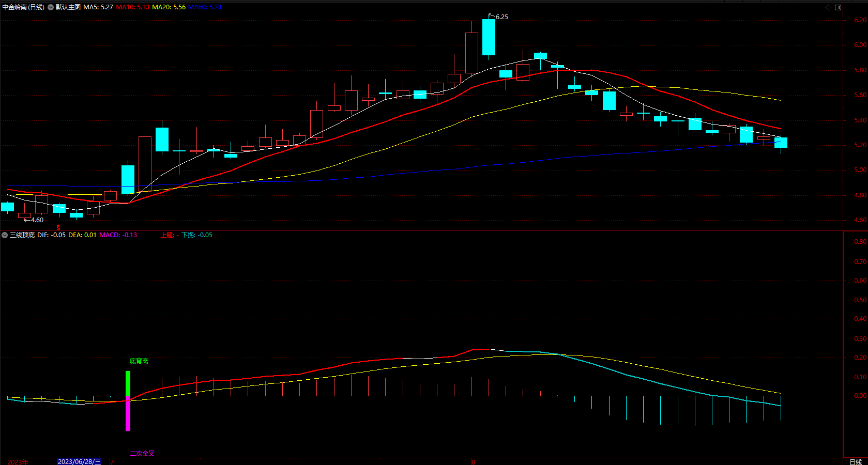Click the green 底背离 signal bar
Viewport: 868px width, 465px height.
[x=128, y=384]
